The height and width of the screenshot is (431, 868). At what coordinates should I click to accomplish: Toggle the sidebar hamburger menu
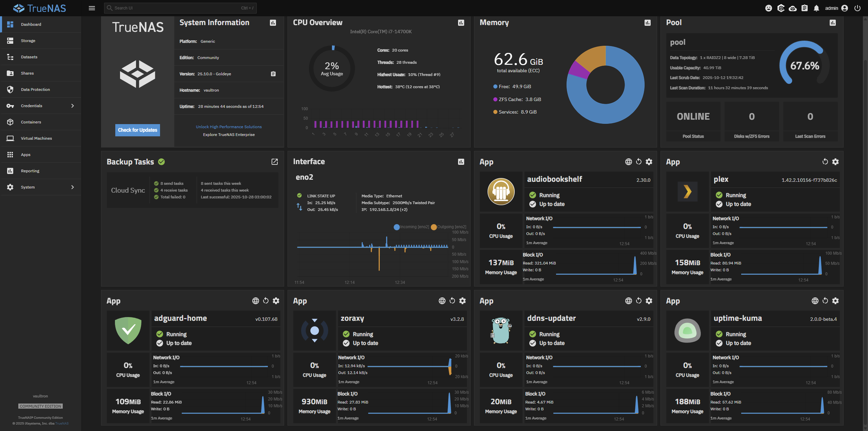[x=92, y=8]
